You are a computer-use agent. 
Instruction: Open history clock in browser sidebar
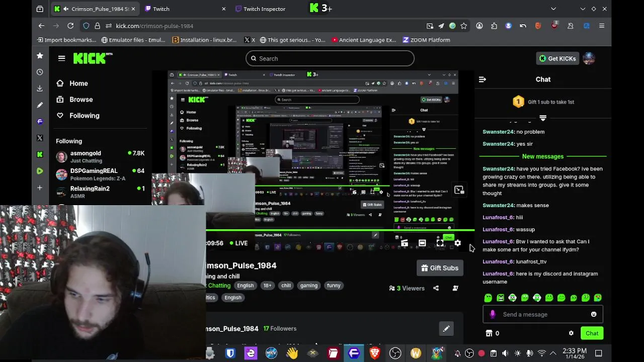[40, 72]
